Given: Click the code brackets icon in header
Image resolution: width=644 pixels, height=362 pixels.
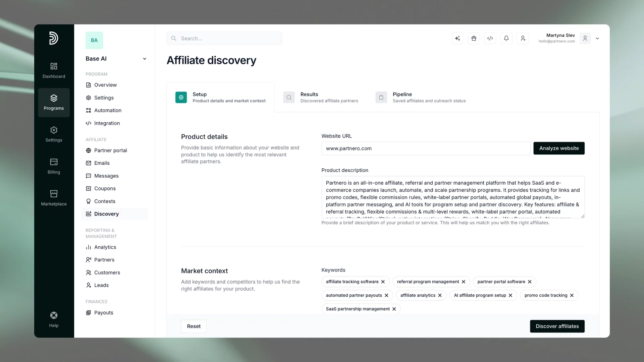Looking at the screenshot, I should click(490, 38).
